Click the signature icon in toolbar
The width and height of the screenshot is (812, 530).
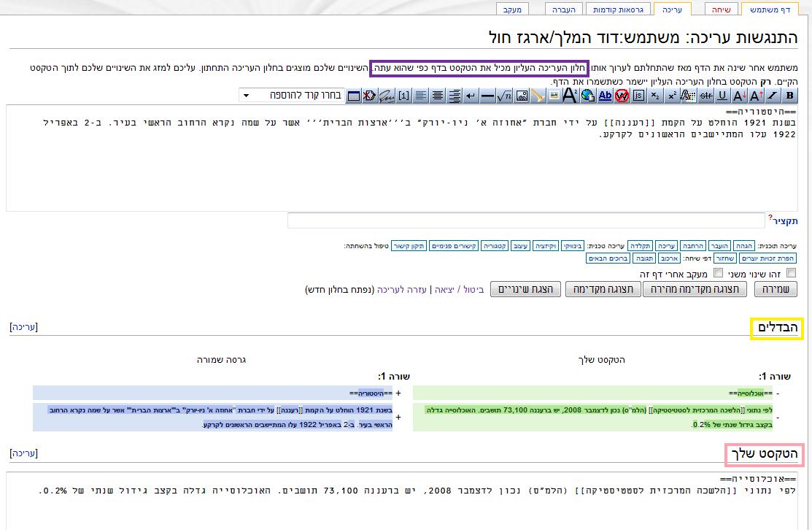pos(386,96)
